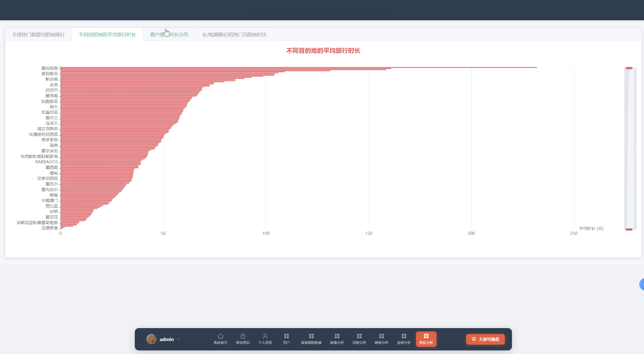Click the 波多黎各 axis label
The height and width of the screenshot is (354, 644).
(x=50, y=140)
